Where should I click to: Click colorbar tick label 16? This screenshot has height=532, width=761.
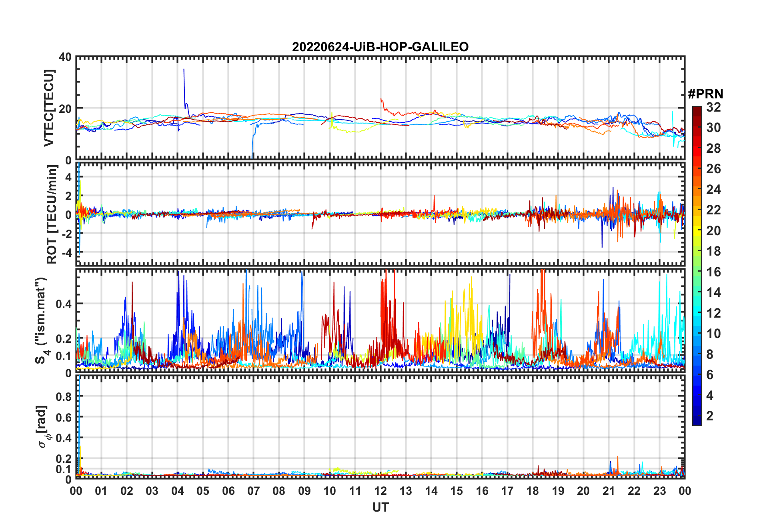[713, 272]
